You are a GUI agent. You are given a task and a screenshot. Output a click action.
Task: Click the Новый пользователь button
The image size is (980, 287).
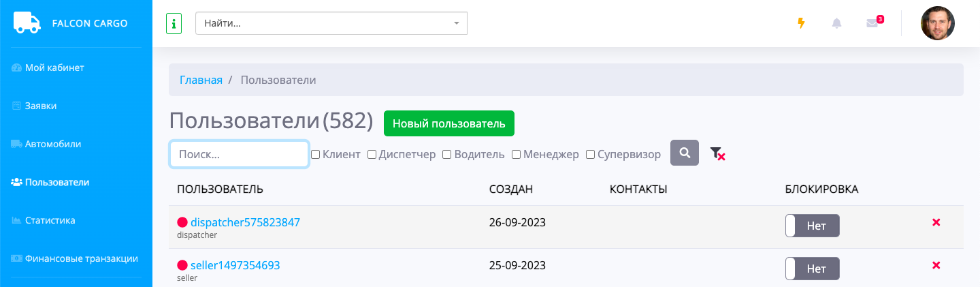(448, 123)
